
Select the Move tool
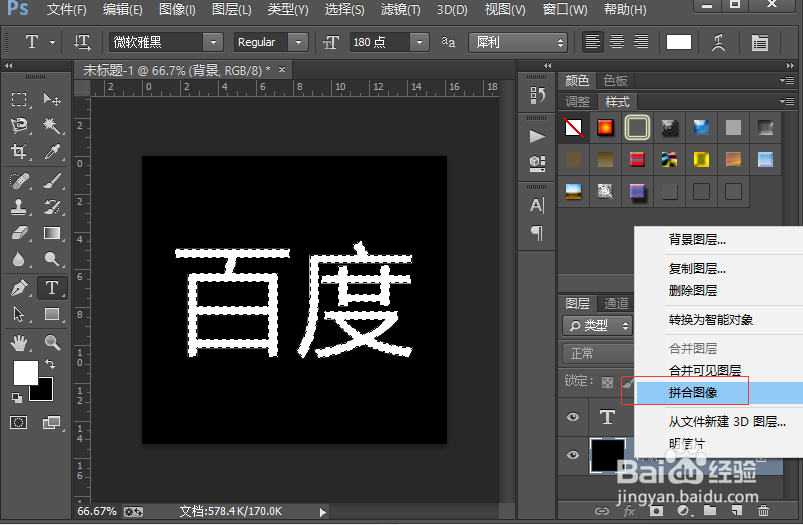point(52,99)
